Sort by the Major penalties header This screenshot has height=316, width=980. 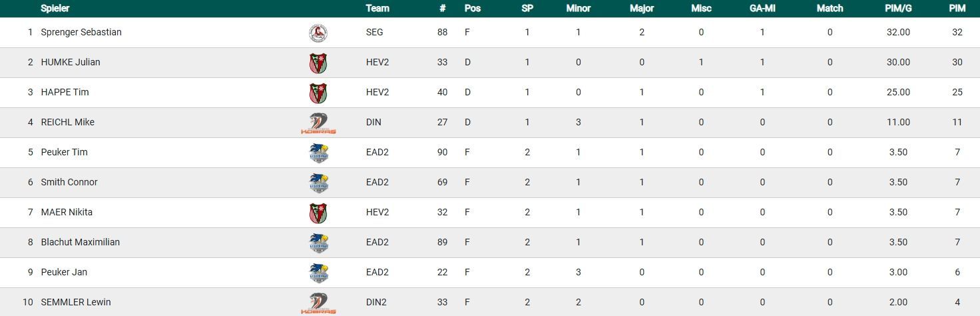(x=642, y=9)
